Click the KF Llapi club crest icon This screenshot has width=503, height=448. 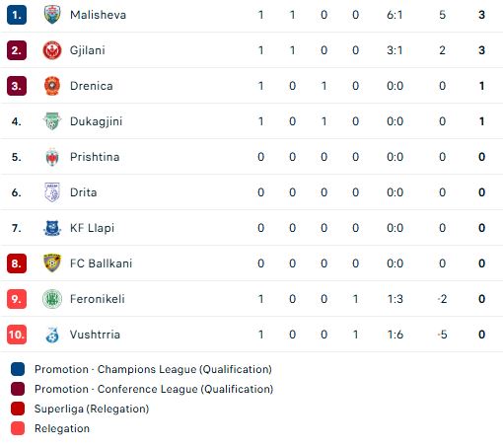tap(52, 228)
